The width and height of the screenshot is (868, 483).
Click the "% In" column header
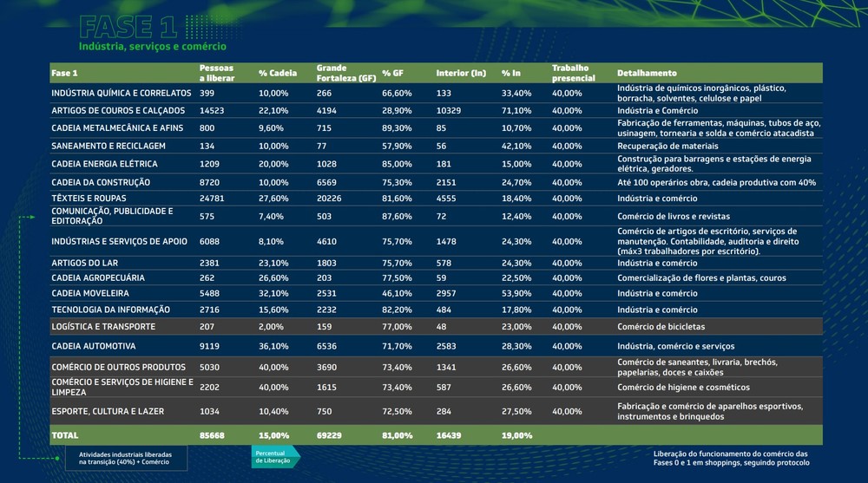(511, 73)
